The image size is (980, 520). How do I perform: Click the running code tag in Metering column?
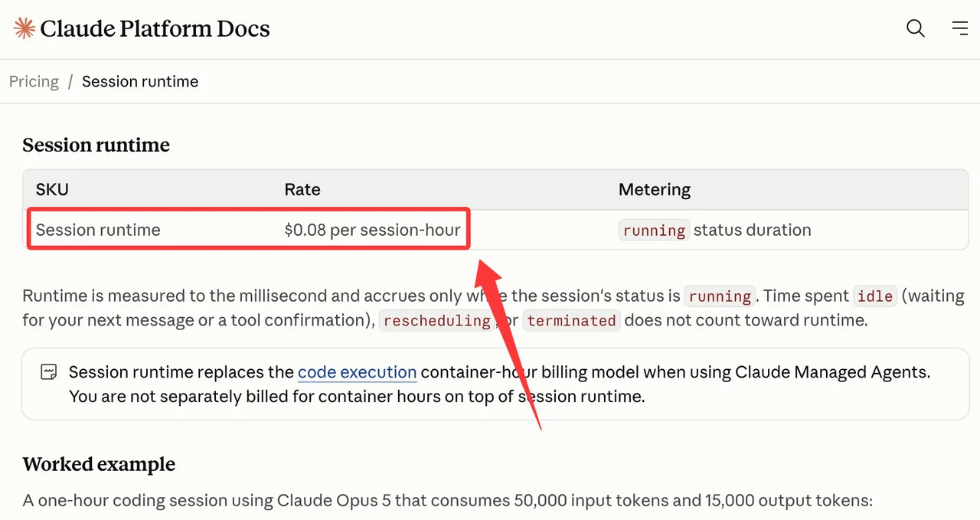654,231
